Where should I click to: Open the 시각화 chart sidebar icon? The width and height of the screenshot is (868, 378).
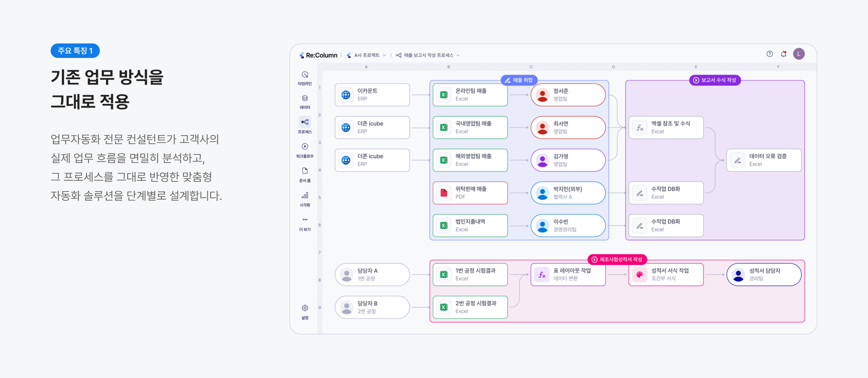(x=305, y=196)
